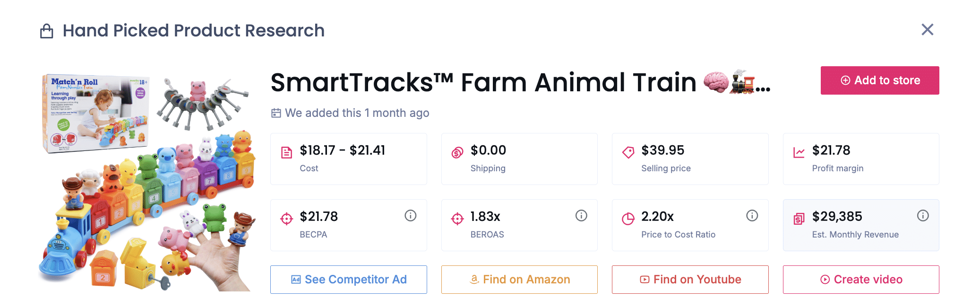Open the Est. Monthly Revenue info tooltip
The width and height of the screenshot is (980, 299).
click(923, 215)
